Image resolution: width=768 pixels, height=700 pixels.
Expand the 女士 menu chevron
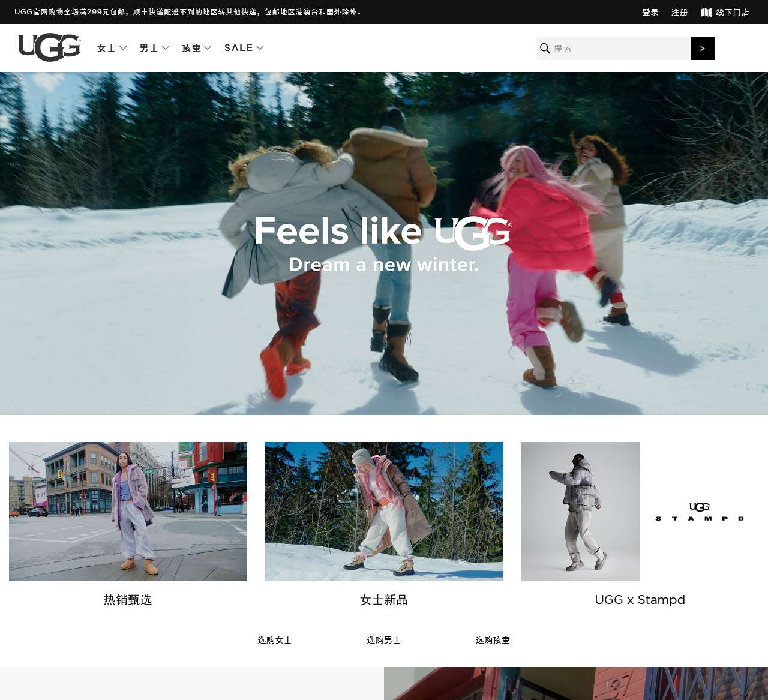tap(123, 48)
